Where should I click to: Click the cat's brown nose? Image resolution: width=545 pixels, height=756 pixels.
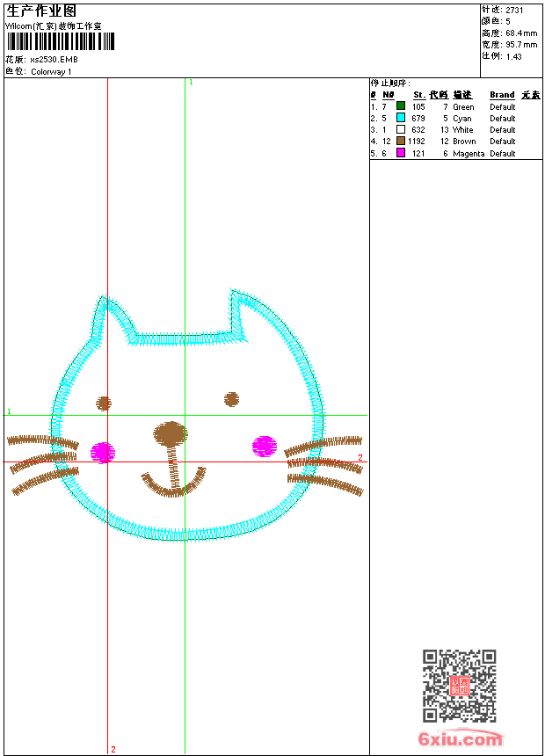click(171, 433)
